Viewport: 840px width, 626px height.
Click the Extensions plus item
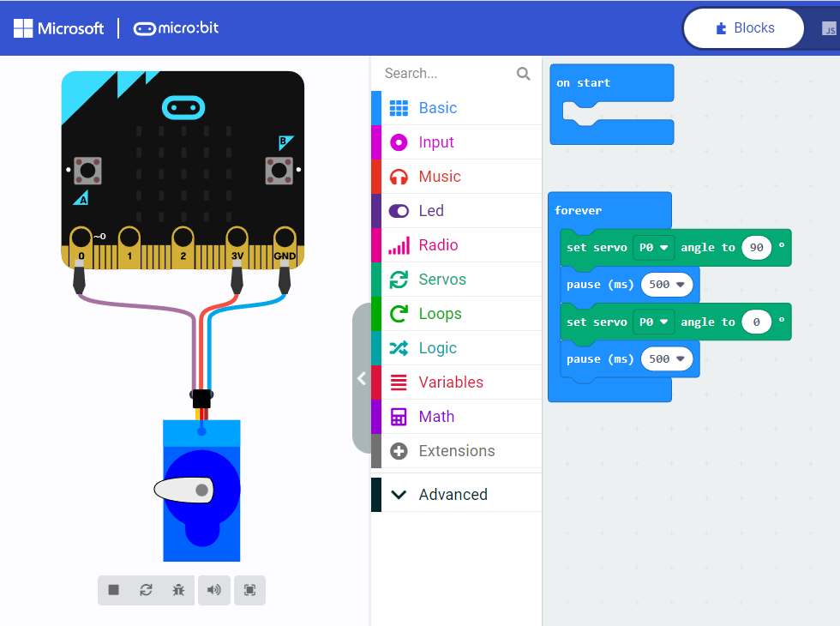pyautogui.click(x=456, y=451)
